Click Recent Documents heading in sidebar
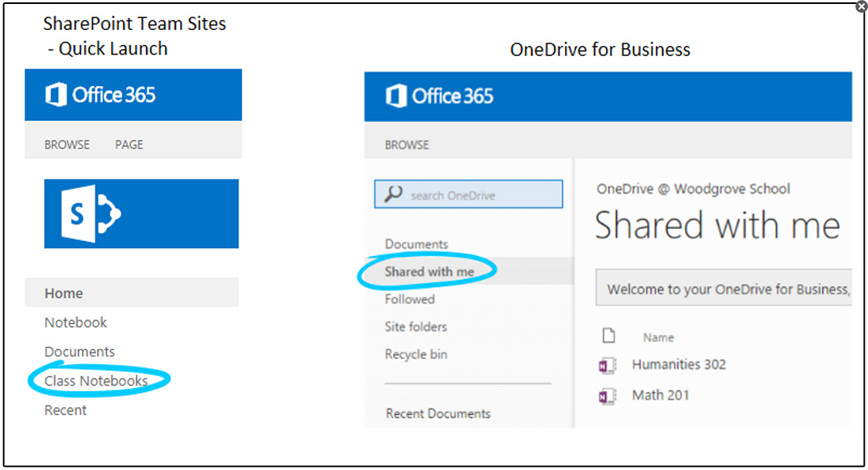 pos(438,413)
